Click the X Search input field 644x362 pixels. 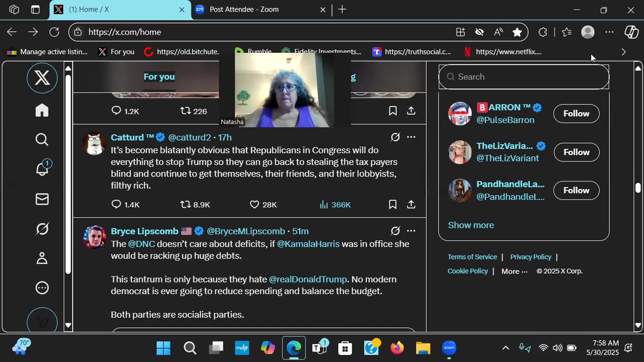click(524, 77)
